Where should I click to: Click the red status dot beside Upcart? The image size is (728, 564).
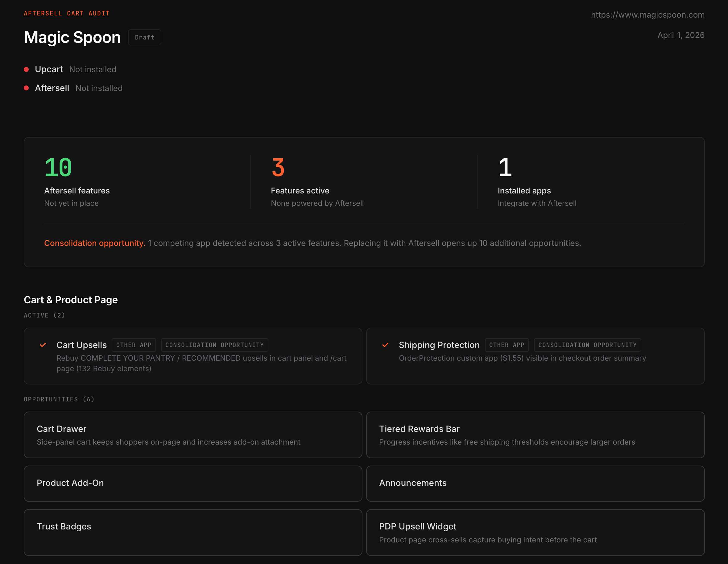click(26, 69)
